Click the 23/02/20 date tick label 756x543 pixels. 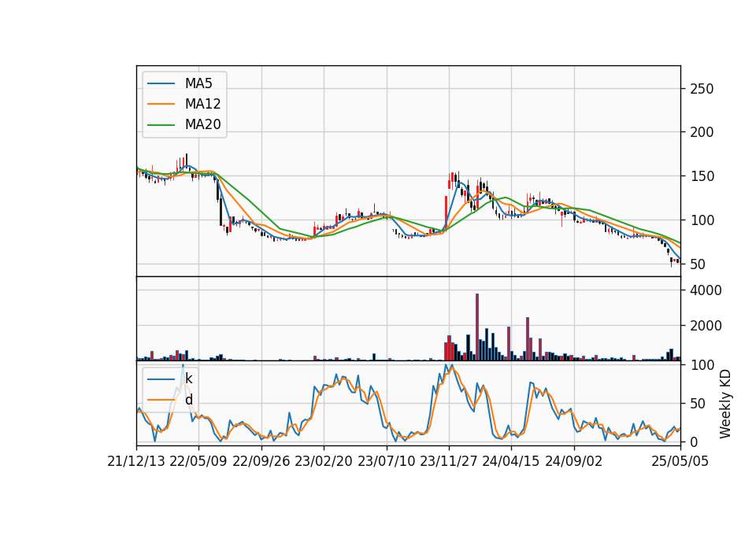(x=324, y=461)
